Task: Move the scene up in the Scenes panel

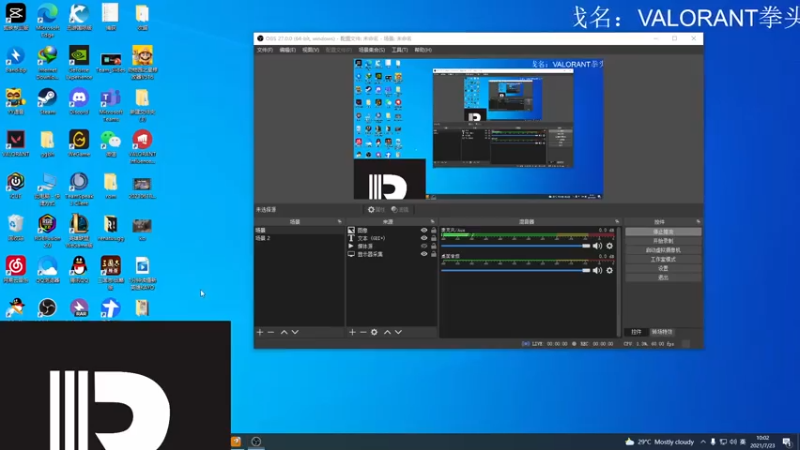Action: pyautogui.click(x=284, y=332)
